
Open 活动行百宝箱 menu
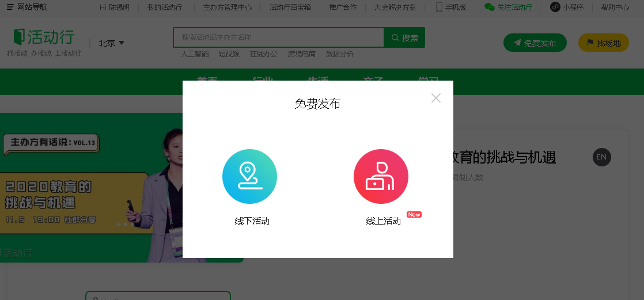[290, 7]
